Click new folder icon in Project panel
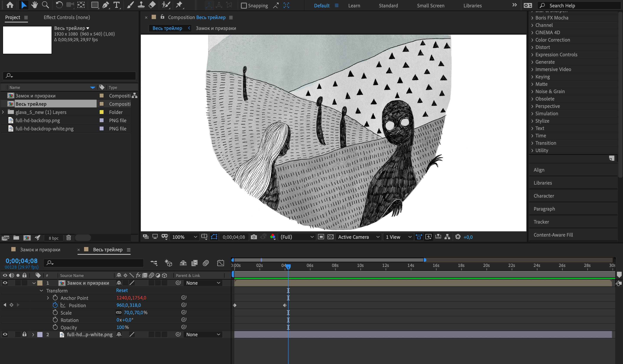This screenshot has height=364, width=623. coord(16,238)
